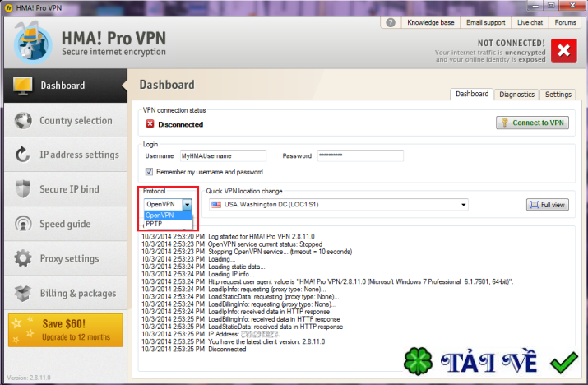Click the Connect to VPN button
This screenshot has width=588, height=385.
[x=532, y=123]
